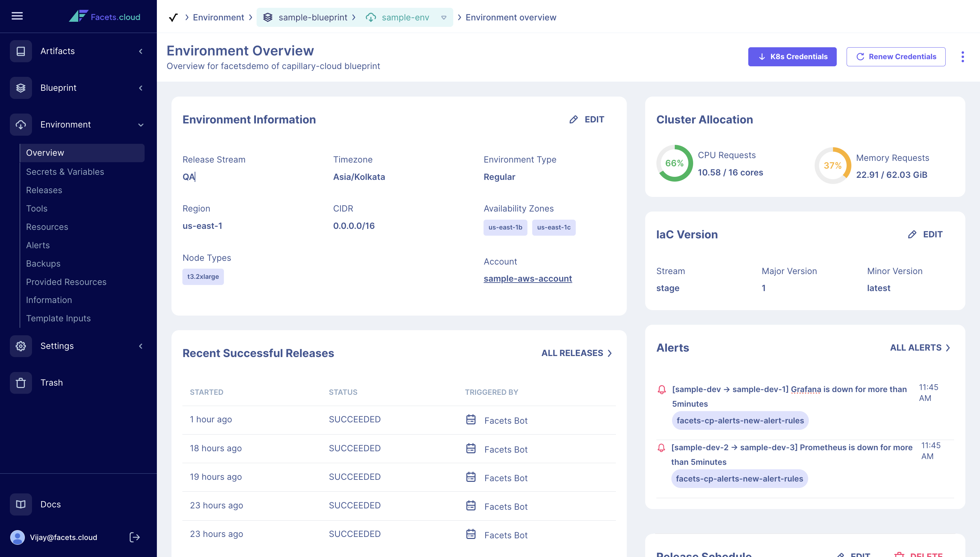
Task: Click the t3.2xlarge node type chip
Action: pyautogui.click(x=203, y=276)
